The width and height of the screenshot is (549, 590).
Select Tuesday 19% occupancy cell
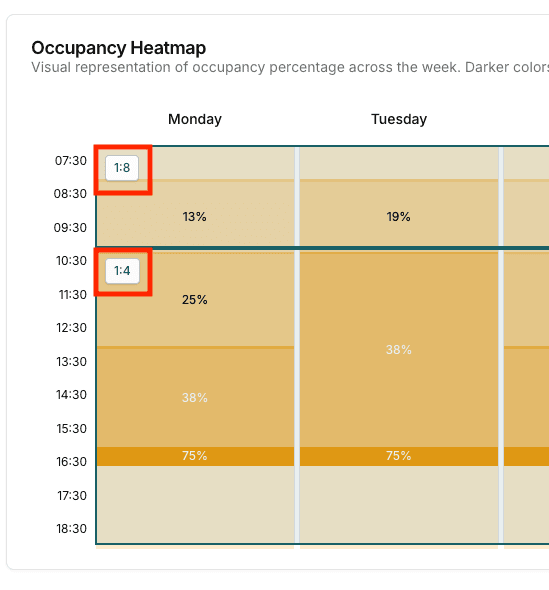coord(399,213)
